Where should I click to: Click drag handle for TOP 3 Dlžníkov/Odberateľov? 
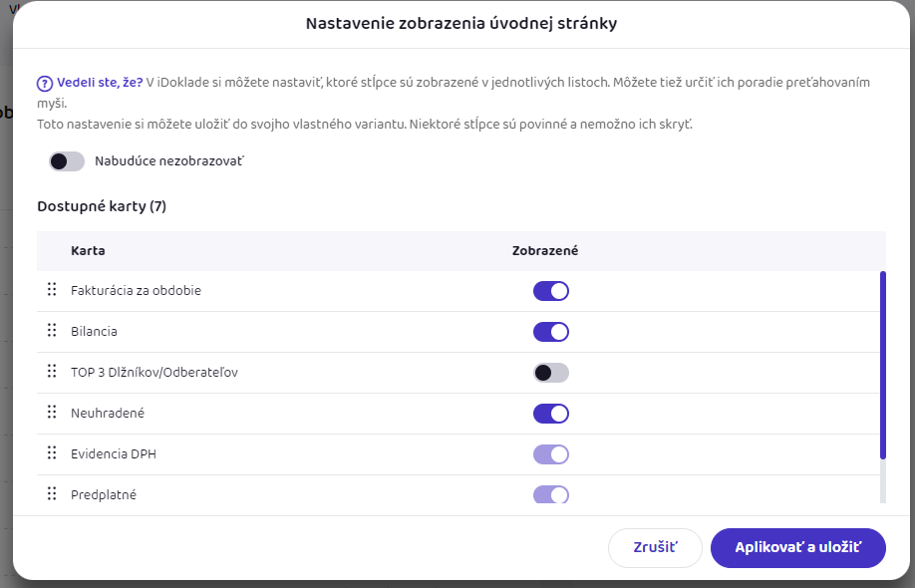point(52,372)
